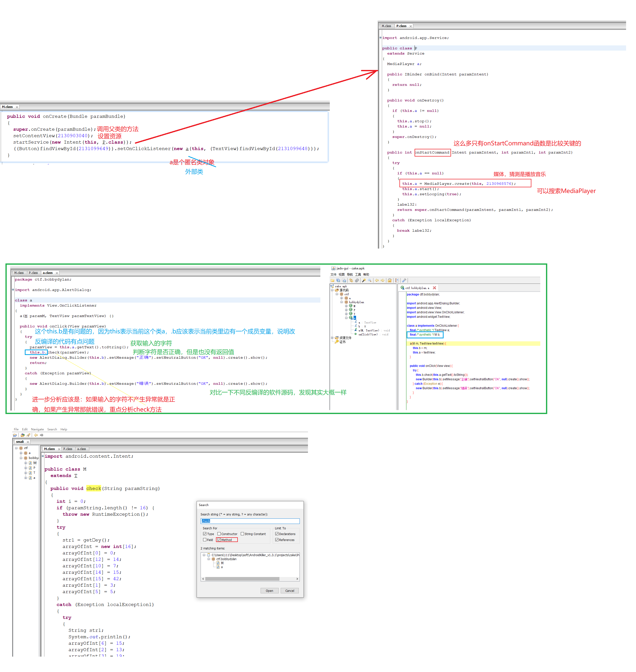Screen dimensions: 636x672
Task: Open the Navigate menu in JD-GUI
Action: 37,429
